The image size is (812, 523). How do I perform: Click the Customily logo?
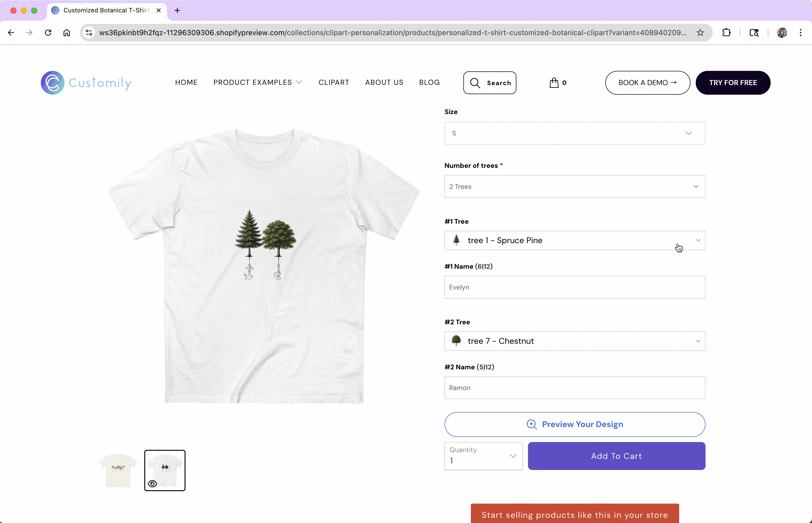[x=86, y=83]
